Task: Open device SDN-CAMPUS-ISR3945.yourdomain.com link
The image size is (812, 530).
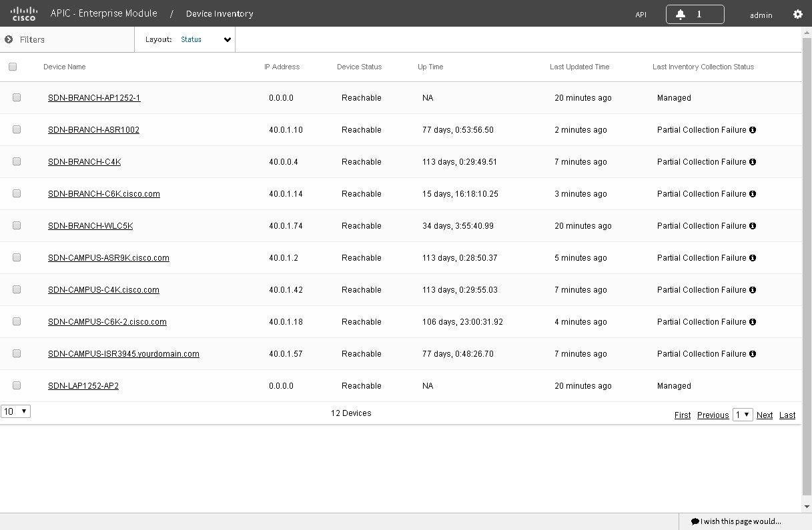Action: 123,354
